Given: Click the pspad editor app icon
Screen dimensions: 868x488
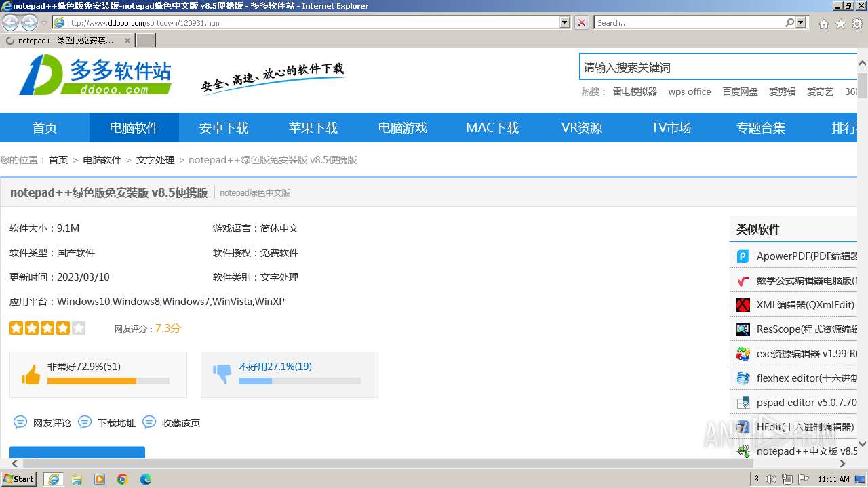Looking at the screenshot, I should (743, 403).
